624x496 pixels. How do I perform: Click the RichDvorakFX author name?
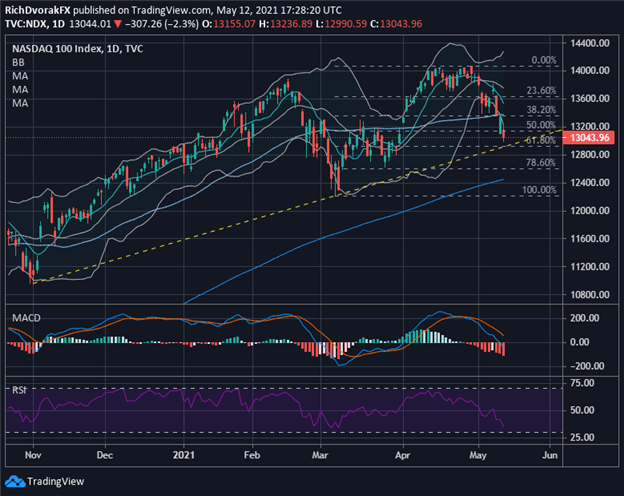click(x=37, y=10)
